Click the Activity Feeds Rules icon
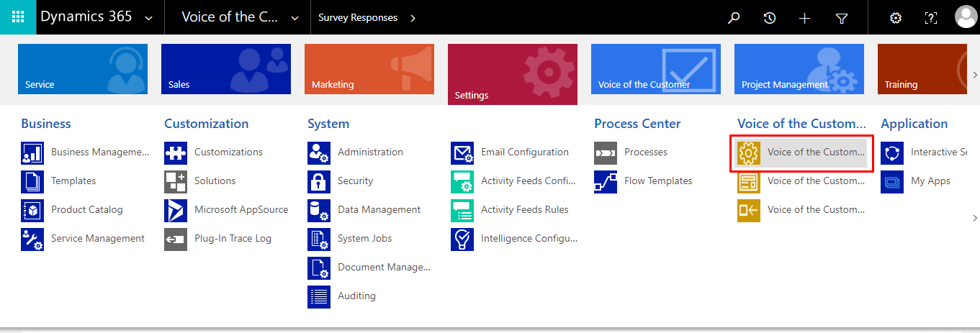The width and height of the screenshot is (980, 333). pos(462,210)
